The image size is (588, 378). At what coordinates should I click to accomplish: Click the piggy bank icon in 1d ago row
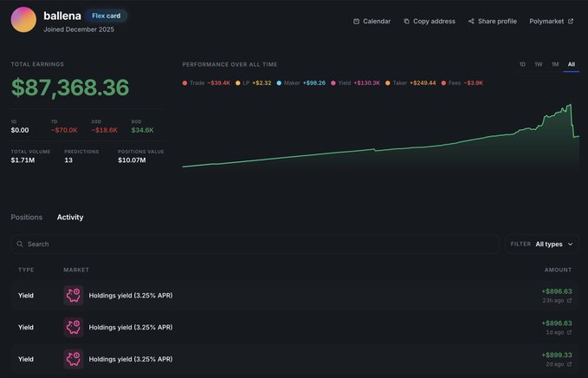tap(74, 328)
